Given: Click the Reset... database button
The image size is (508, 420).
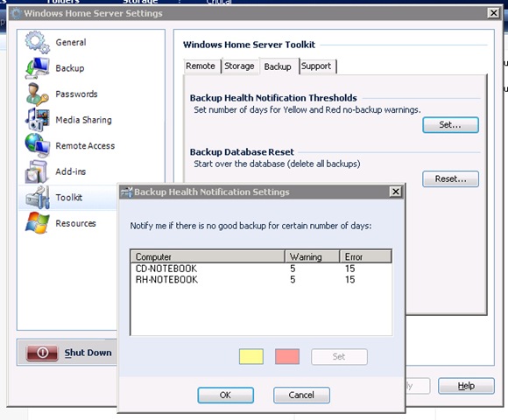Looking at the screenshot, I should point(450,178).
